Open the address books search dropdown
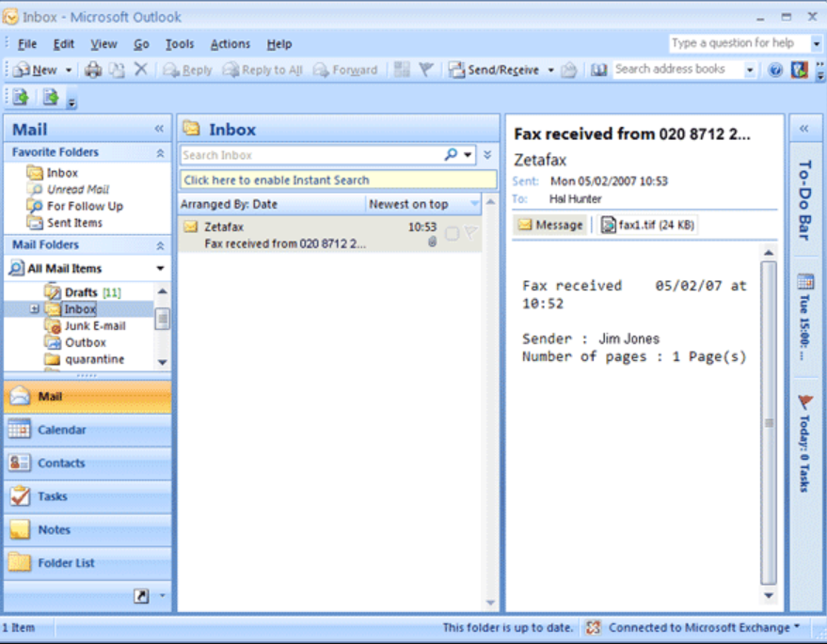 coord(750,70)
